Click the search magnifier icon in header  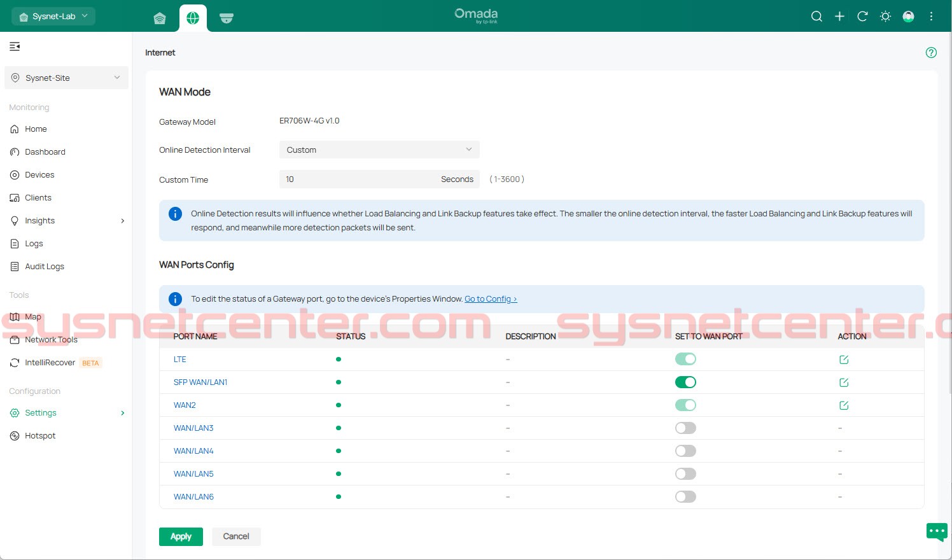816,17
